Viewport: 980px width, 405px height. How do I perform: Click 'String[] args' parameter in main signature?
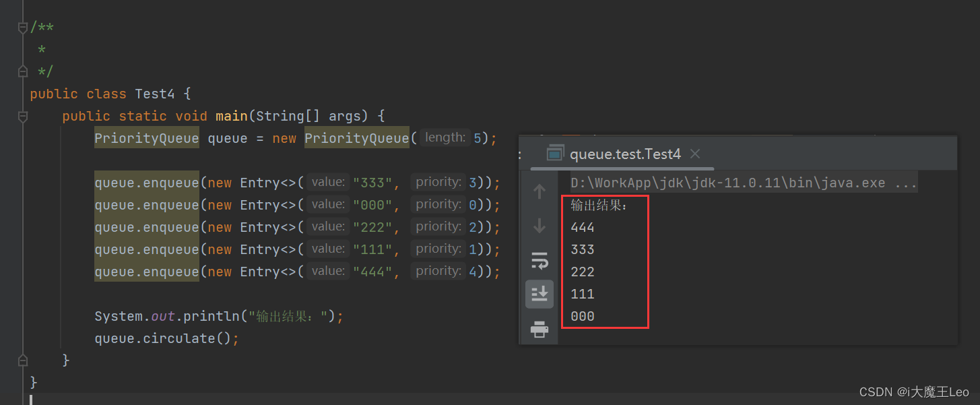[x=308, y=116]
